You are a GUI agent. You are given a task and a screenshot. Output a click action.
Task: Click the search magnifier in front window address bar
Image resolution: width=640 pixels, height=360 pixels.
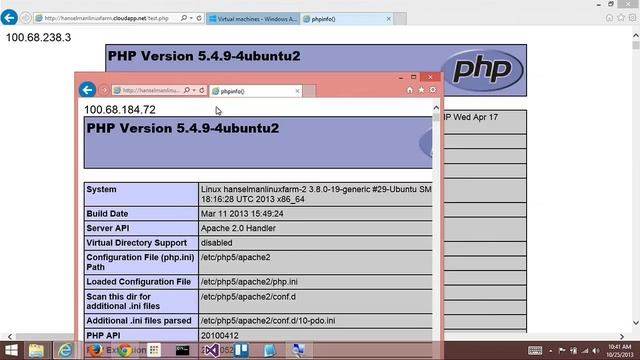pyautogui.click(x=187, y=90)
